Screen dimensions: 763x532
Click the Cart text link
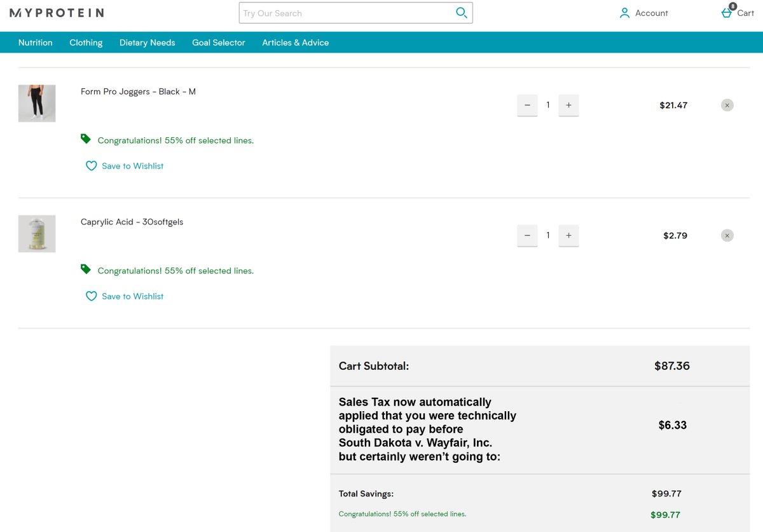click(x=745, y=13)
